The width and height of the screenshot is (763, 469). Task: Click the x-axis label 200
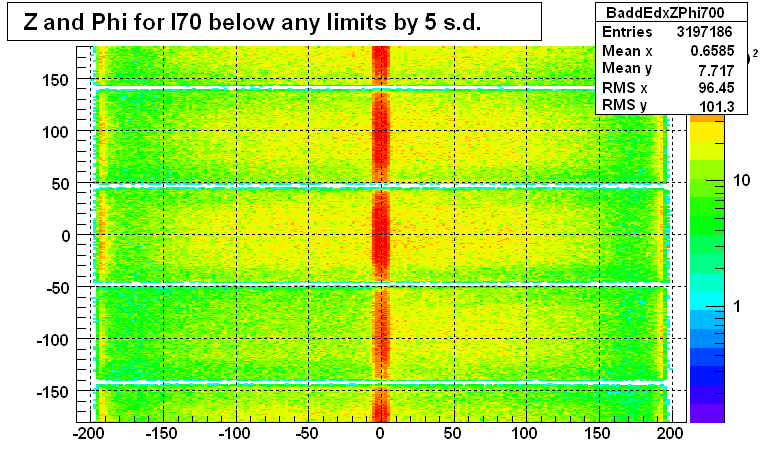pyautogui.click(x=670, y=433)
